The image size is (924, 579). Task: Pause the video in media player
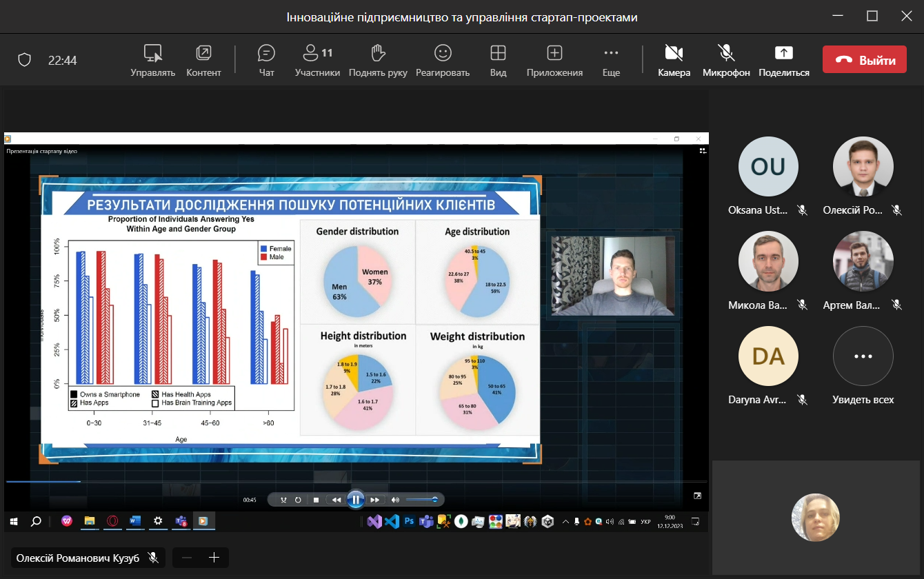(355, 500)
